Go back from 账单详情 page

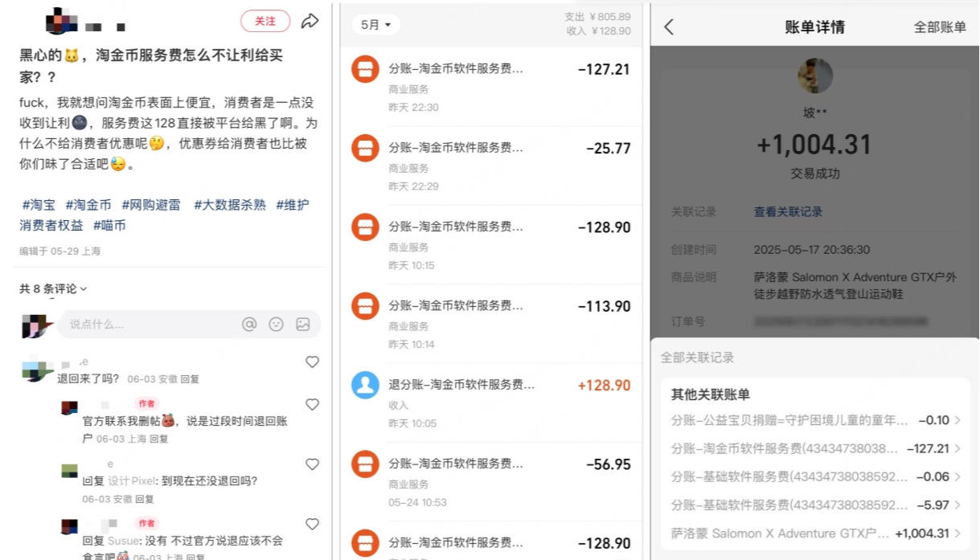click(669, 27)
